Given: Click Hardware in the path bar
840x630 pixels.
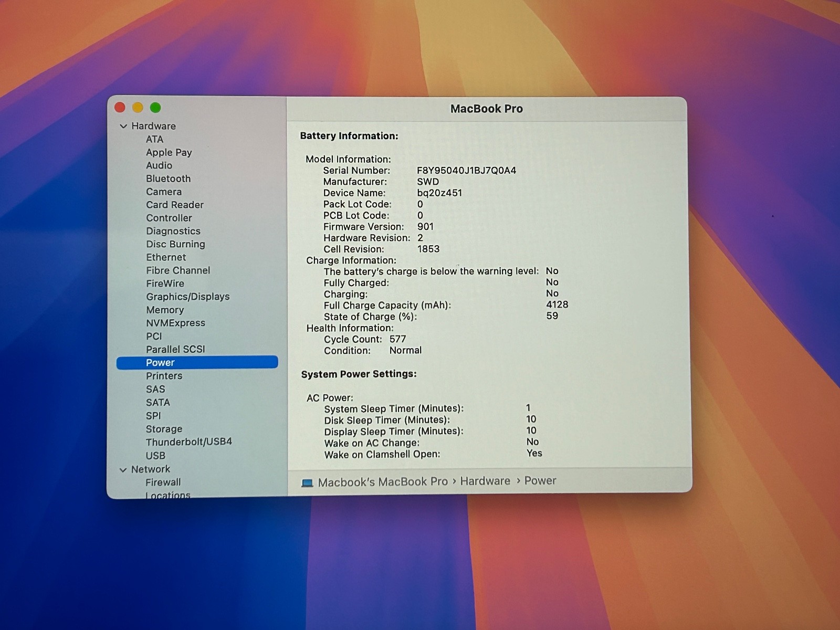Looking at the screenshot, I should (485, 481).
